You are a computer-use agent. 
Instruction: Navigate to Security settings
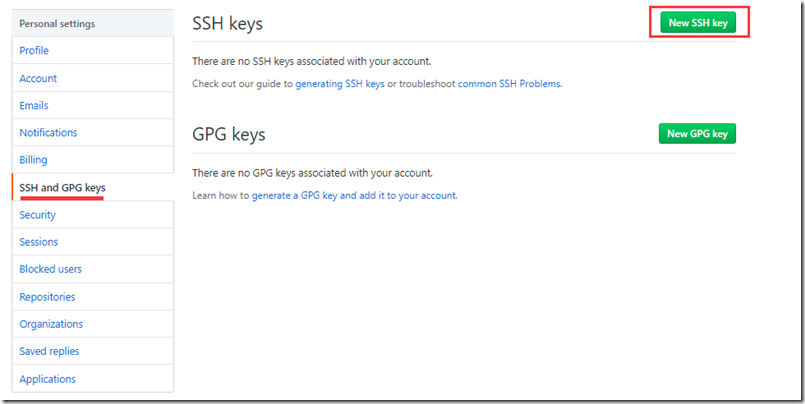click(37, 215)
